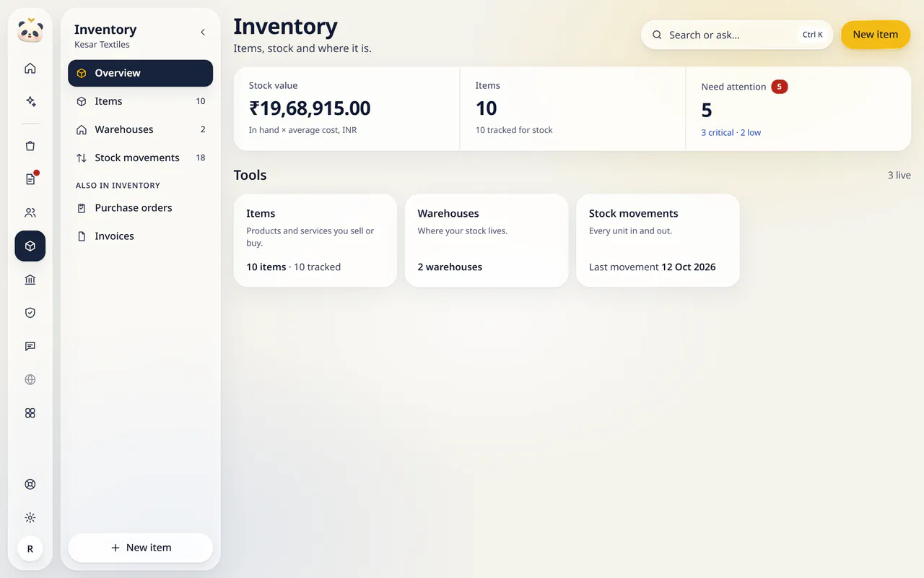Collapse the Inventory sidebar with the chevron

tap(203, 32)
